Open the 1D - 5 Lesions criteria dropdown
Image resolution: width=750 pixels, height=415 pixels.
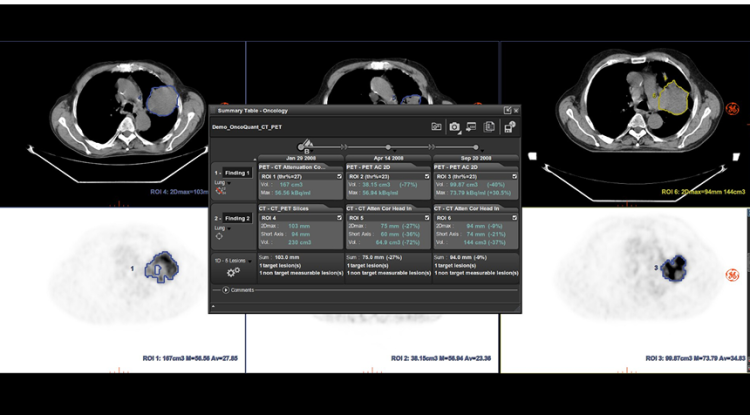[250, 261]
